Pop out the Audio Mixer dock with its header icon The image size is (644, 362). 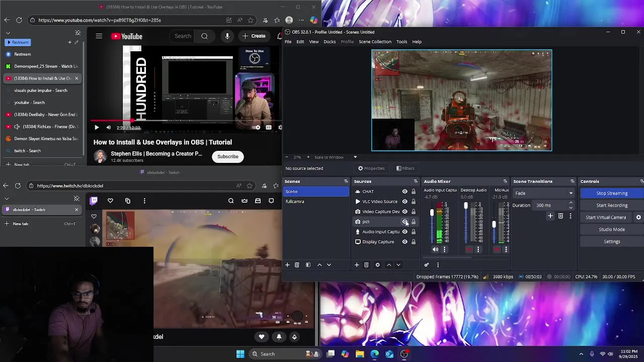[505, 182]
